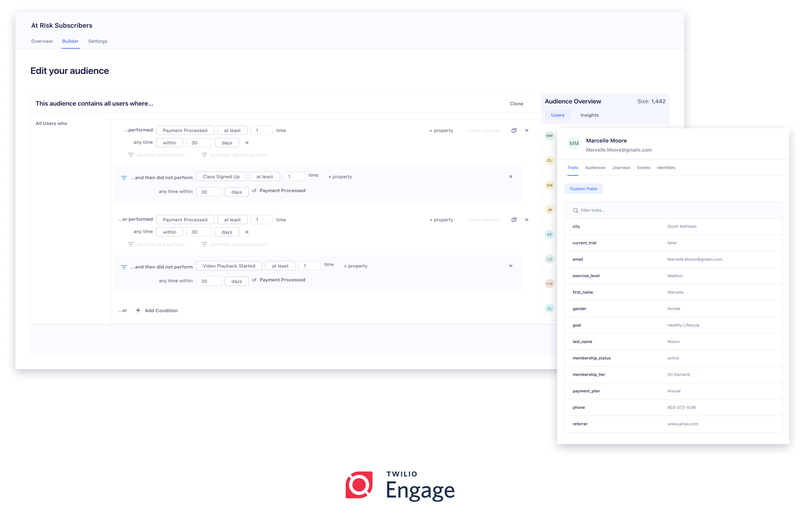
Task: Open the Video Playback Started event dropdown
Action: pos(229,266)
